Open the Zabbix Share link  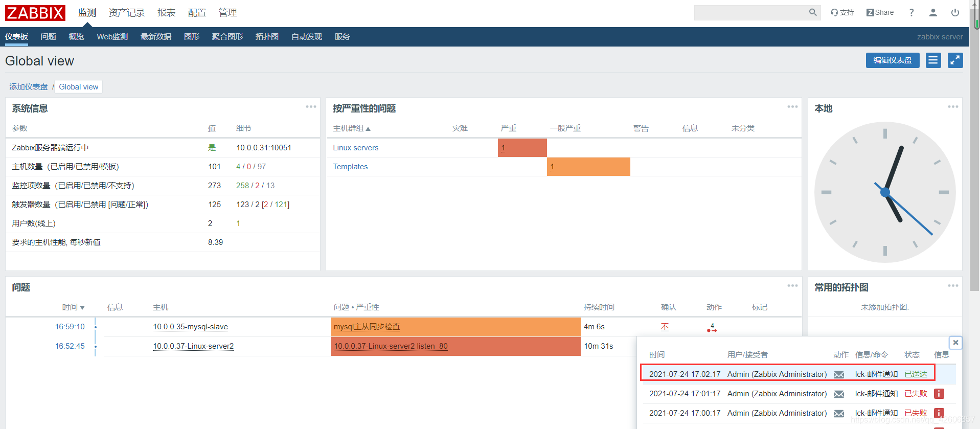point(880,12)
